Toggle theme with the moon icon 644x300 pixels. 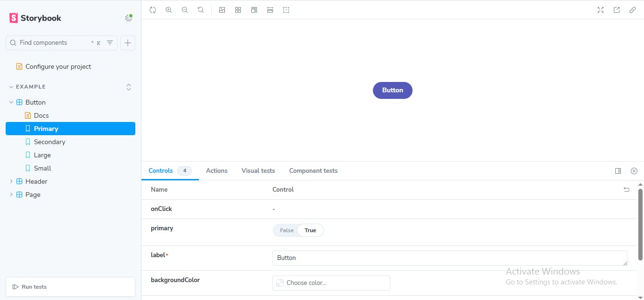click(x=128, y=18)
